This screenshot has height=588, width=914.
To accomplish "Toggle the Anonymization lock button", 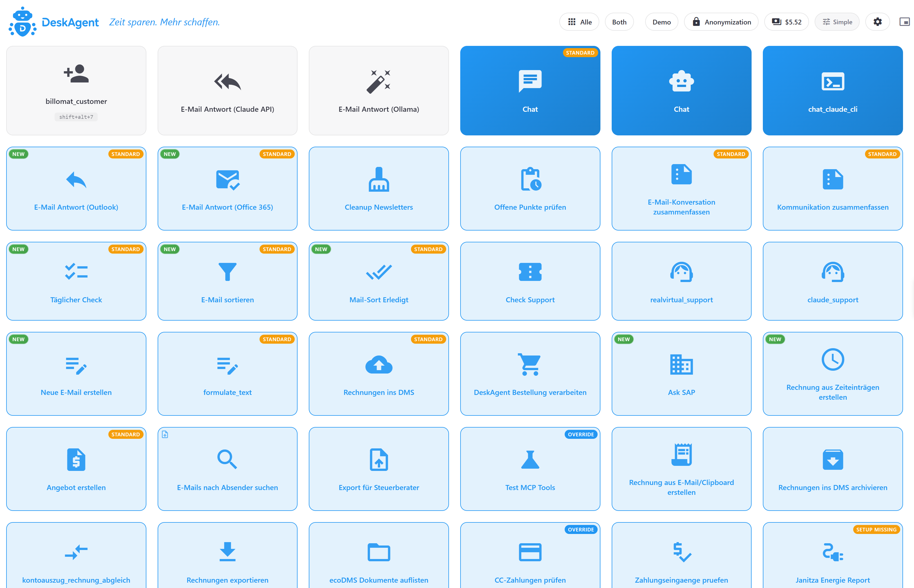I will 721,22.
